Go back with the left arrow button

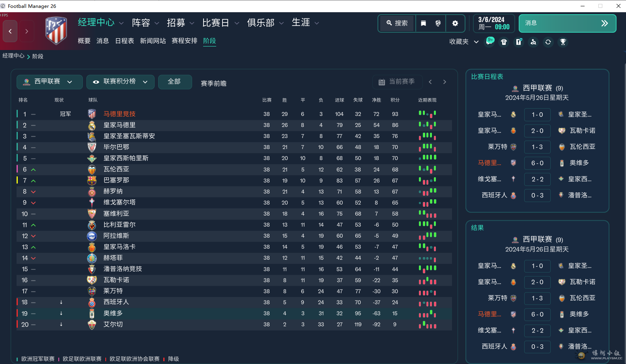pos(10,31)
